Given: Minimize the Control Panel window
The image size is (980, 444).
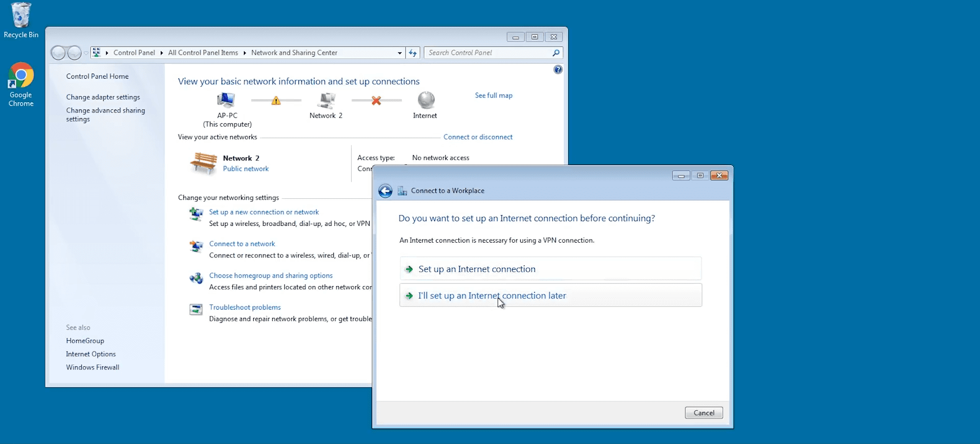Looking at the screenshot, I should pos(516,37).
